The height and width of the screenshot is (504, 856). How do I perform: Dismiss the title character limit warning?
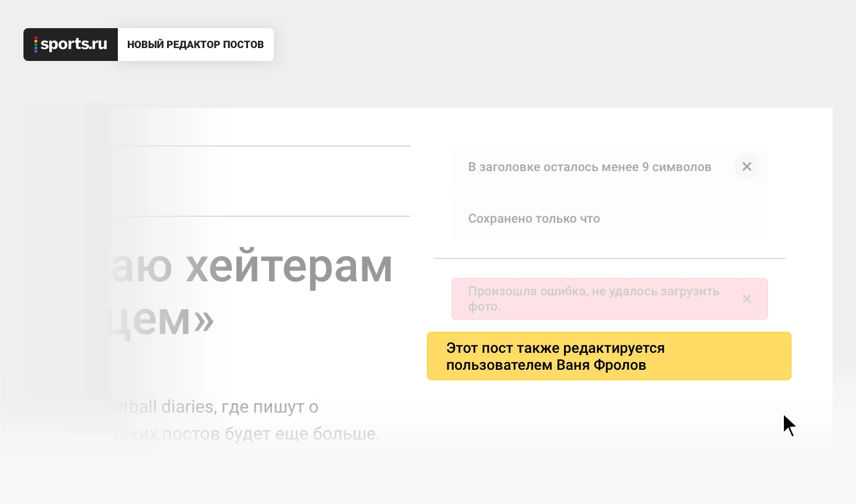[x=746, y=166]
